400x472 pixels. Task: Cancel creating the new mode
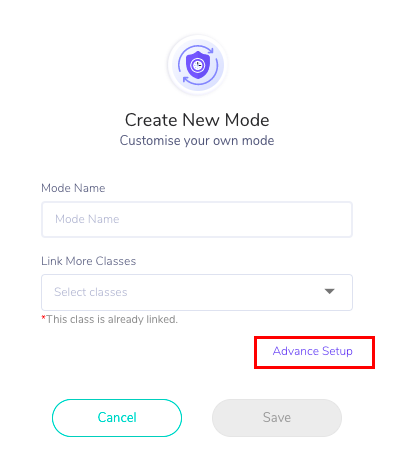tap(117, 418)
